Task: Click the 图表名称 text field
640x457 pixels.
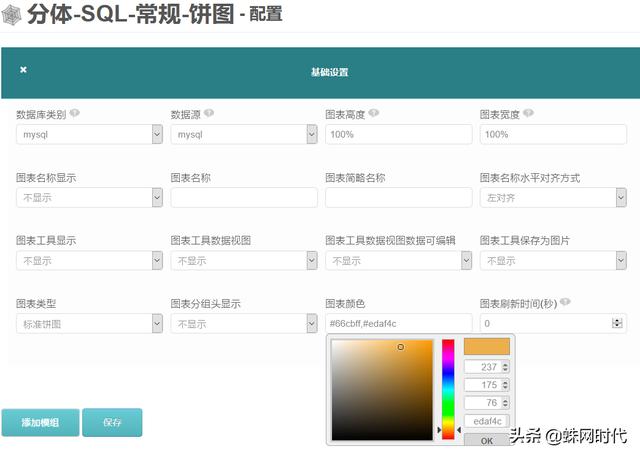Action: tap(244, 197)
